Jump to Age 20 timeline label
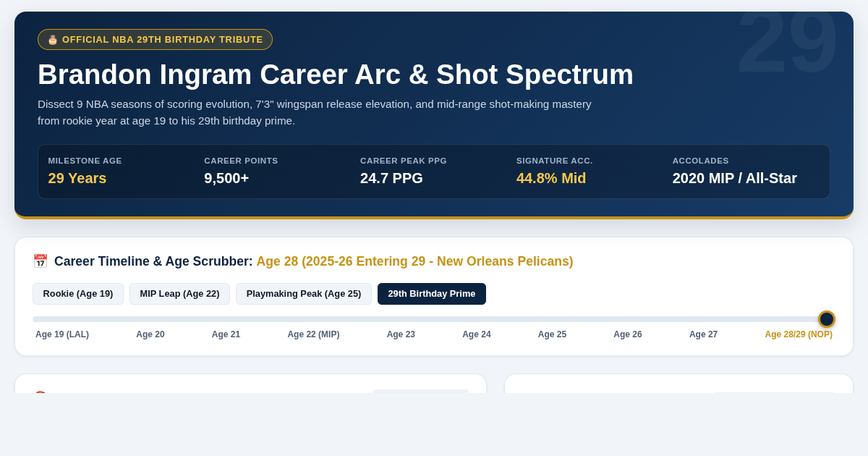 (150, 334)
